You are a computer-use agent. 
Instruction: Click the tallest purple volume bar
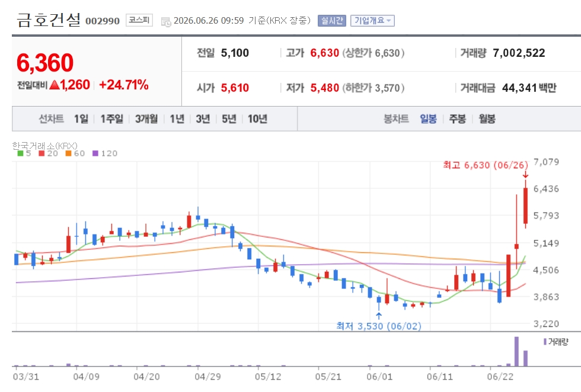pos(516,351)
